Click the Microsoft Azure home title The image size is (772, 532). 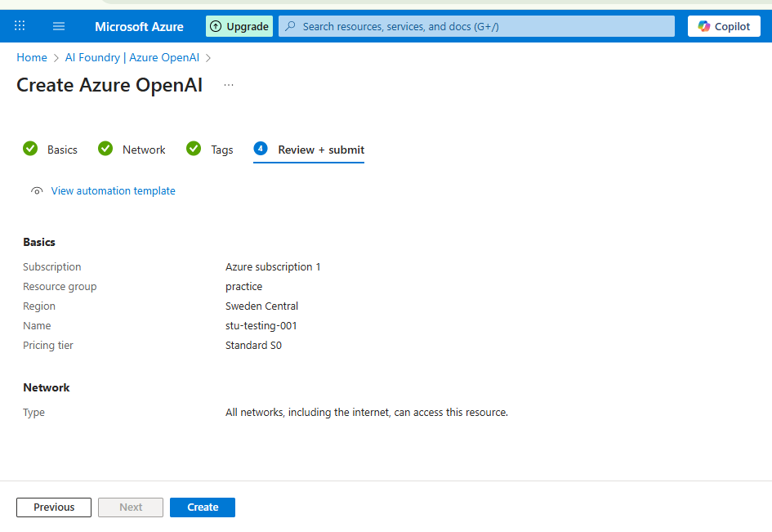coord(139,27)
